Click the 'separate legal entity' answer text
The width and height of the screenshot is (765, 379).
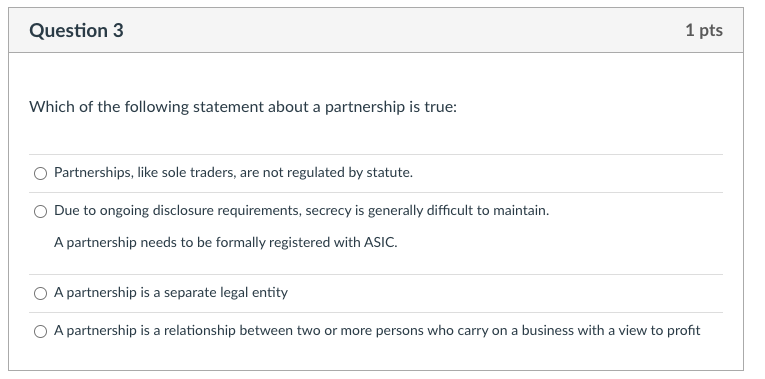[171, 293]
